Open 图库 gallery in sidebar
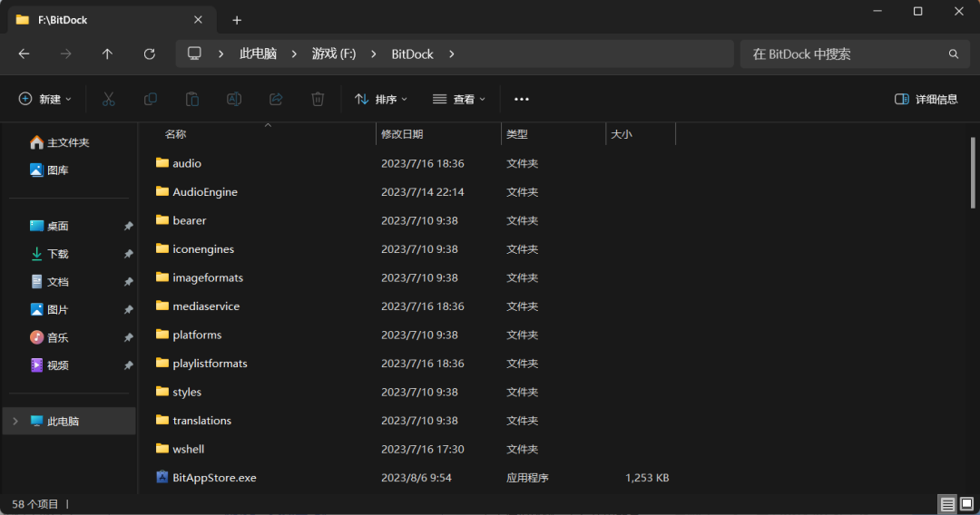 click(49, 170)
